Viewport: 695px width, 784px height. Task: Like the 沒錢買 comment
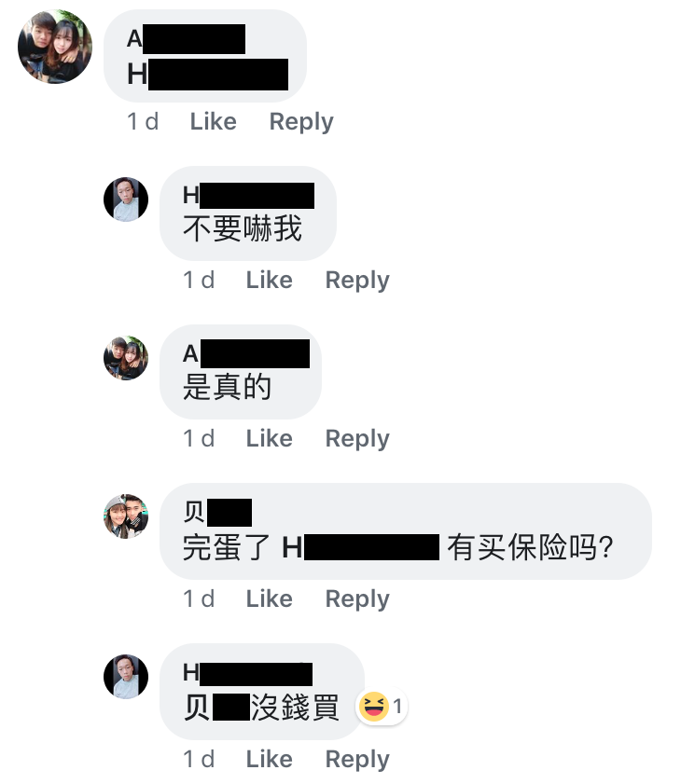coord(270,759)
